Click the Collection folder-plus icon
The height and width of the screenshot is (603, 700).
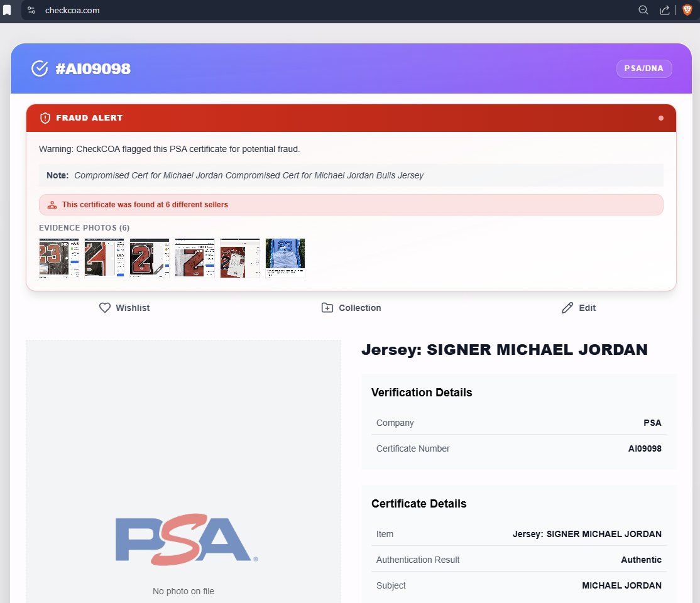pos(327,308)
